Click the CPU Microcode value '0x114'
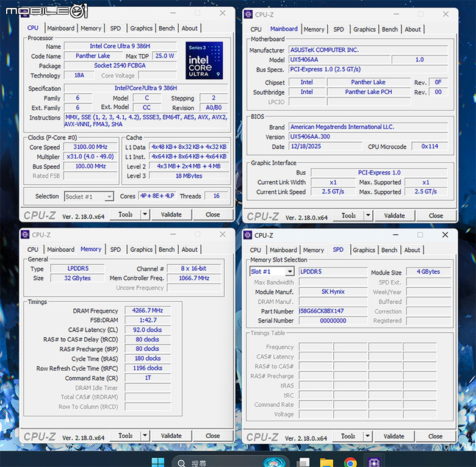The height and width of the screenshot is (467, 476). coord(430,146)
